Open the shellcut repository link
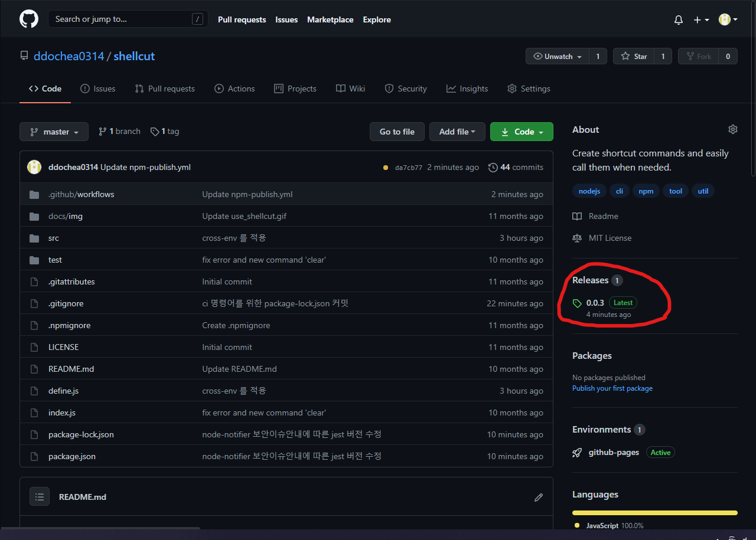The height and width of the screenshot is (540, 756). point(134,56)
